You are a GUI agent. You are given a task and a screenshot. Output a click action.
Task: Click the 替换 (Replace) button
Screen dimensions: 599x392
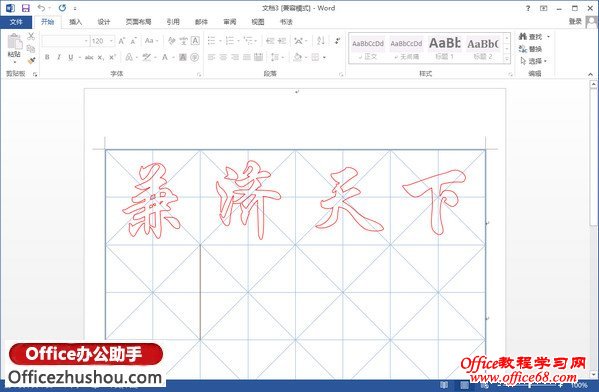click(531, 49)
